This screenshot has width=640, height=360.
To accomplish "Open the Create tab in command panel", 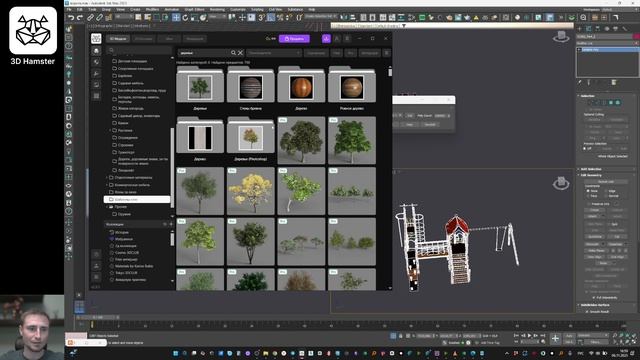I will [x=580, y=29].
